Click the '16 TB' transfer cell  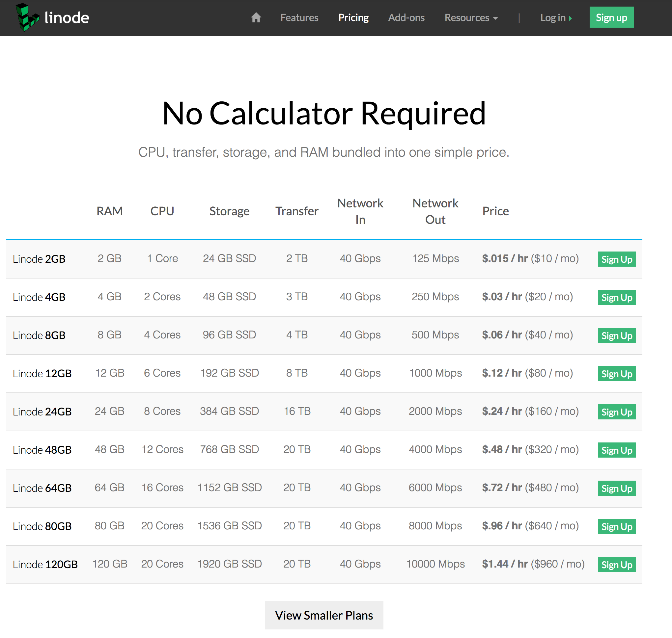[297, 411]
